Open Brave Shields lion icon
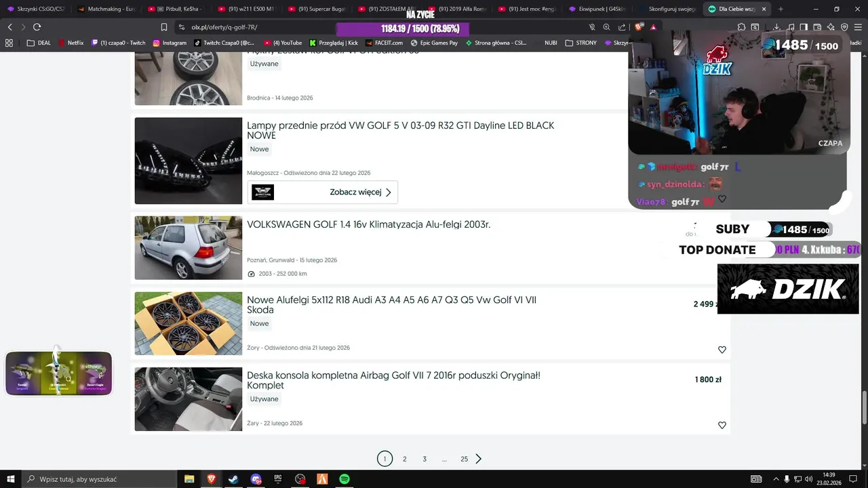The image size is (868, 488). [x=639, y=27]
